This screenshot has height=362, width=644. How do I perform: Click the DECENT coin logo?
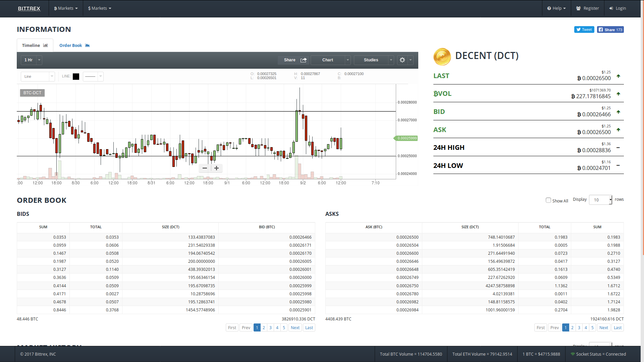[442, 57]
